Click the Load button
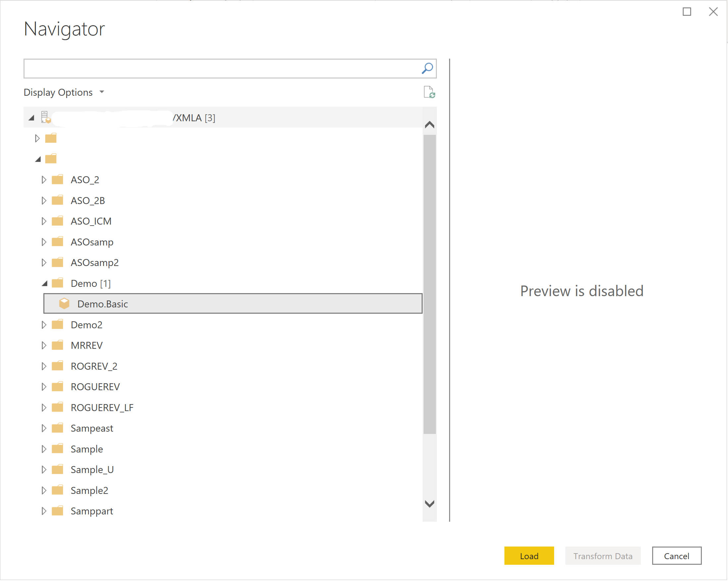This screenshot has height=581, width=728. [x=529, y=555]
